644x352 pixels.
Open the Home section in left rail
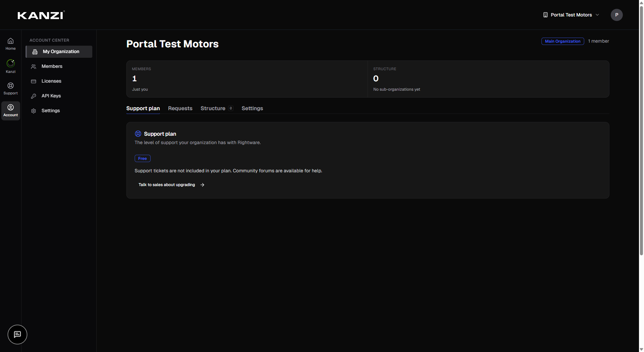(x=10, y=44)
